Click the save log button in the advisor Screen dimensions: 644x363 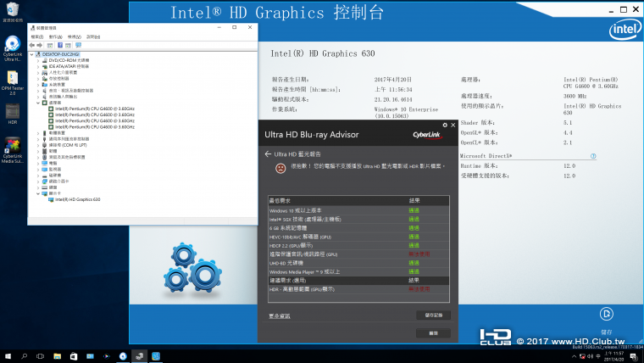click(433, 315)
